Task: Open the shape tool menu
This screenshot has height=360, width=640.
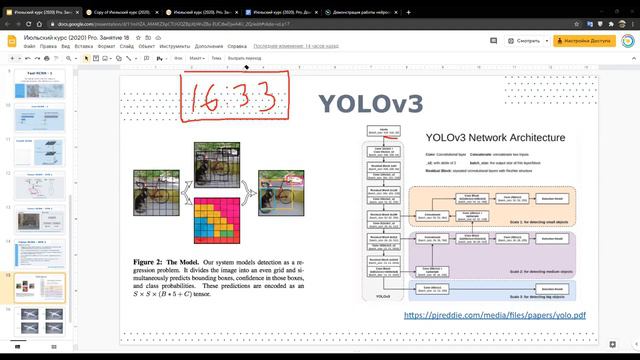Action: click(119, 58)
